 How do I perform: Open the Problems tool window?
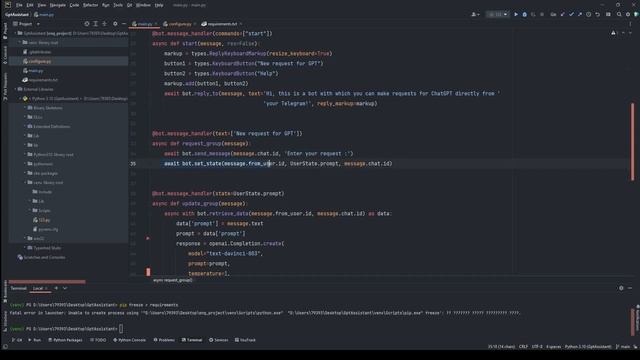coord(164,340)
